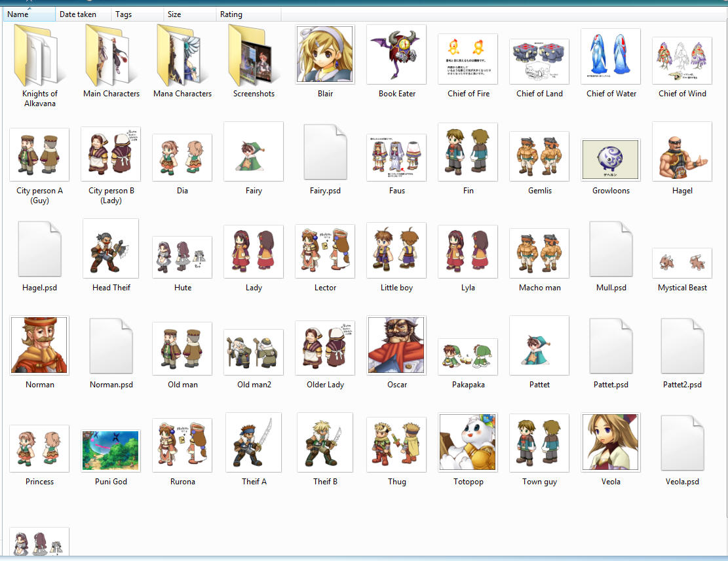The height and width of the screenshot is (561, 728).
Task: Select the Growloons image thumbnail
Action: (x=611, y=160)
